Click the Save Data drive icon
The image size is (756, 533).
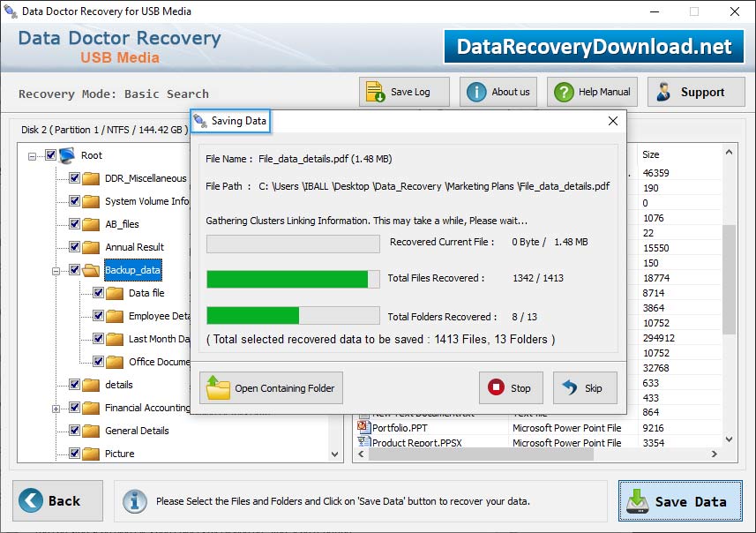pos(638,501)
